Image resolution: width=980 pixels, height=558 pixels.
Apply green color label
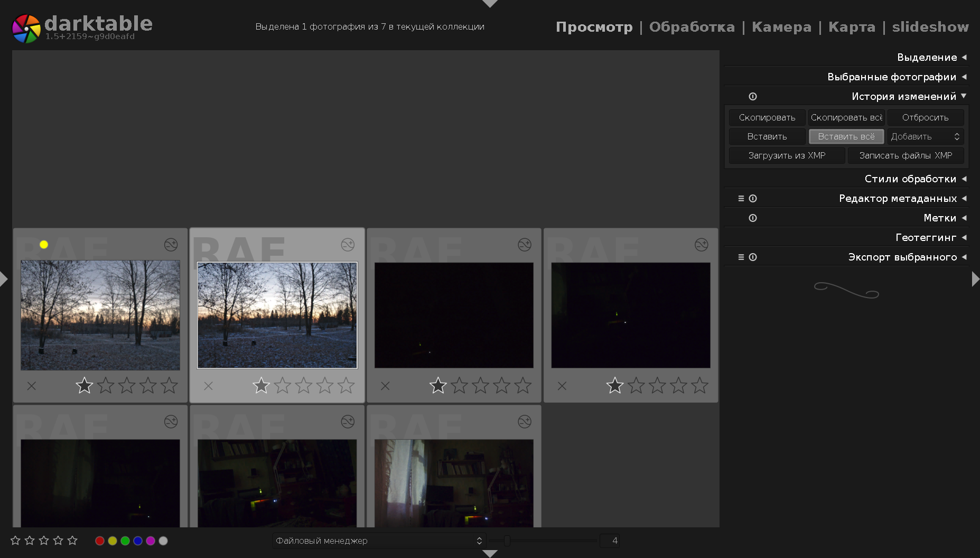(x=125, y=541)
